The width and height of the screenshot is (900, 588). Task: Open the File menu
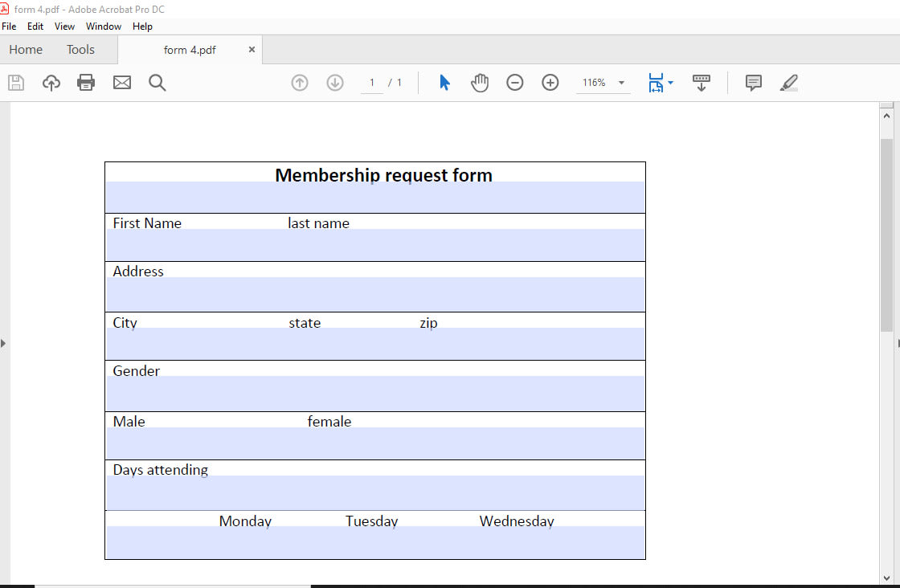click(9, 27)
